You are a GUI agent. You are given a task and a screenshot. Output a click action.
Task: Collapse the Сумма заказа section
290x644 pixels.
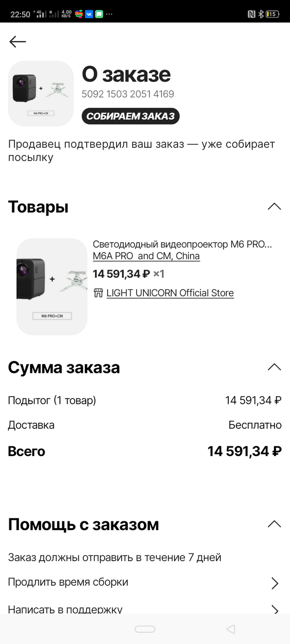click(x=274, y=367)
